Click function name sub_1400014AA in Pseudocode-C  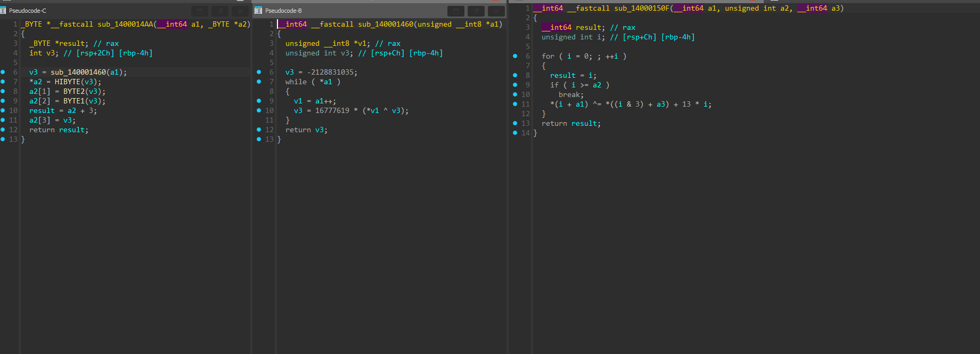pos(125,24)
